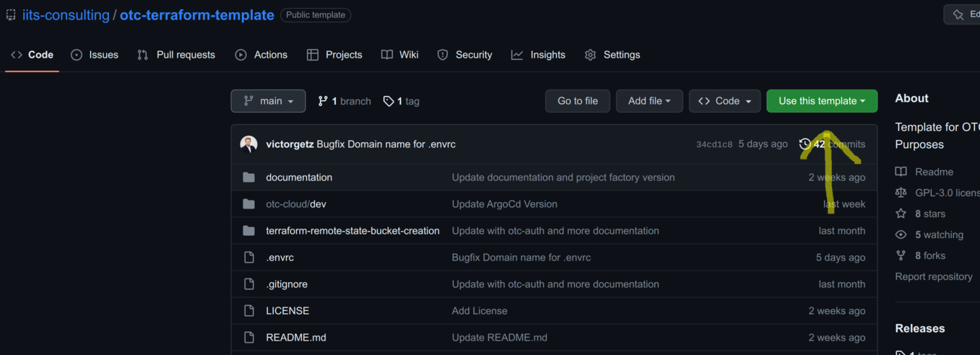Viewport: 980px width, 355px height.
Task: Open commit Update ArgoCd Version
Action: (505, 204)
